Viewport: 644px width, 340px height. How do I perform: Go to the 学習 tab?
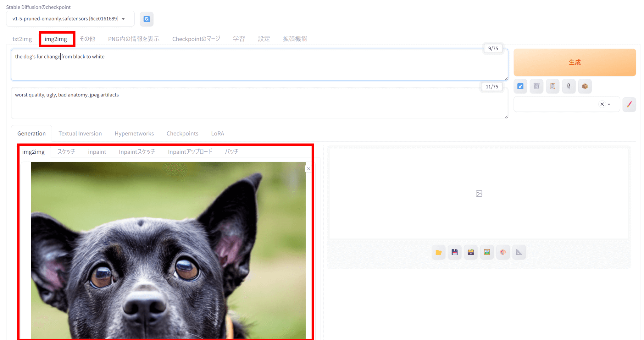pyautogui.click(x=239, y=39)
